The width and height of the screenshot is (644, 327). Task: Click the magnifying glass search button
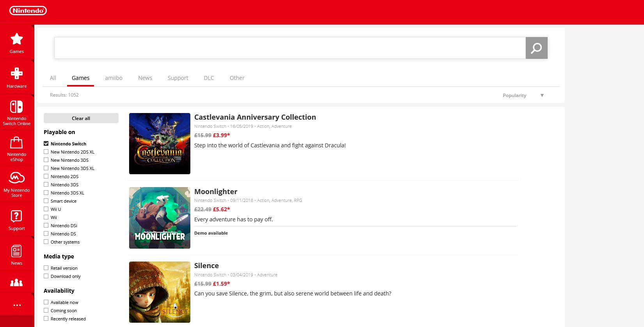(536, 48)
